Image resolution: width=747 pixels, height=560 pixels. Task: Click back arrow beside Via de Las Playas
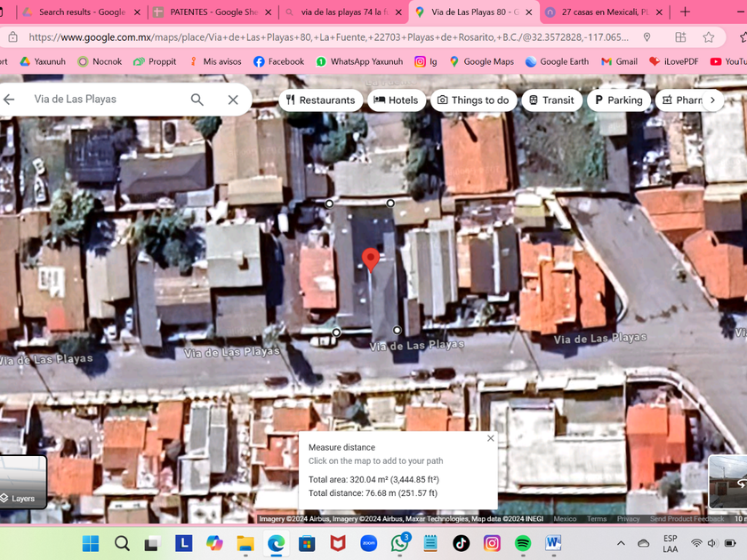click(x=9, y=100)
